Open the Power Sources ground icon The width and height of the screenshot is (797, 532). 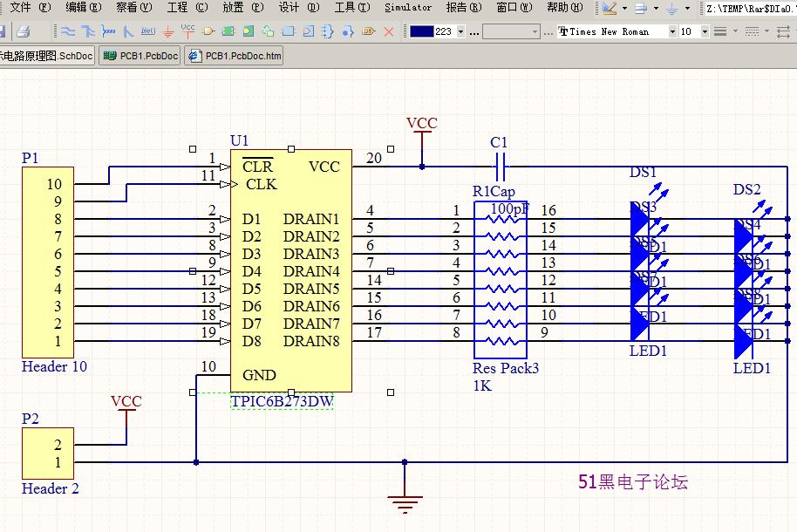coord(672,8)
